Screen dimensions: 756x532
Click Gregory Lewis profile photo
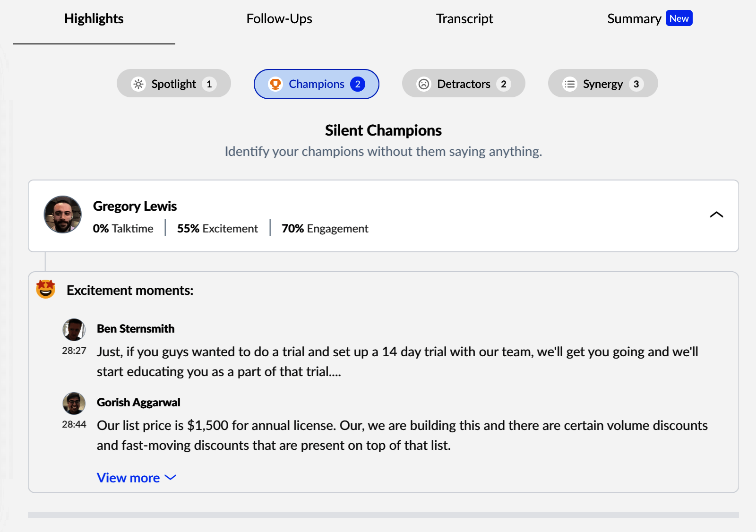tap(63, 215)
